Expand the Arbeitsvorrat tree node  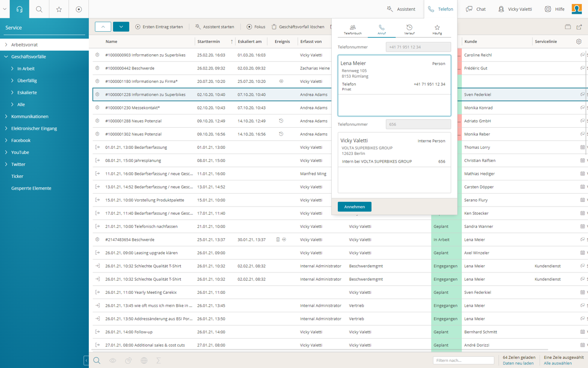click(6, 45)
